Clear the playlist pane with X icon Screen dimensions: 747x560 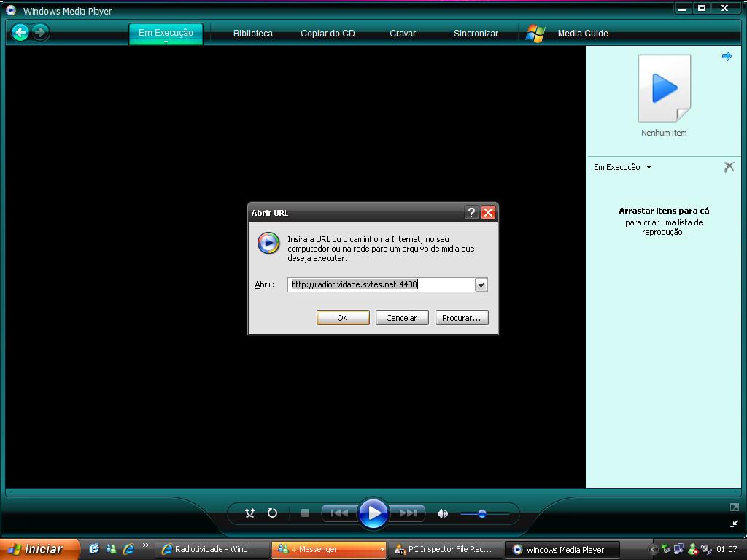728,167
